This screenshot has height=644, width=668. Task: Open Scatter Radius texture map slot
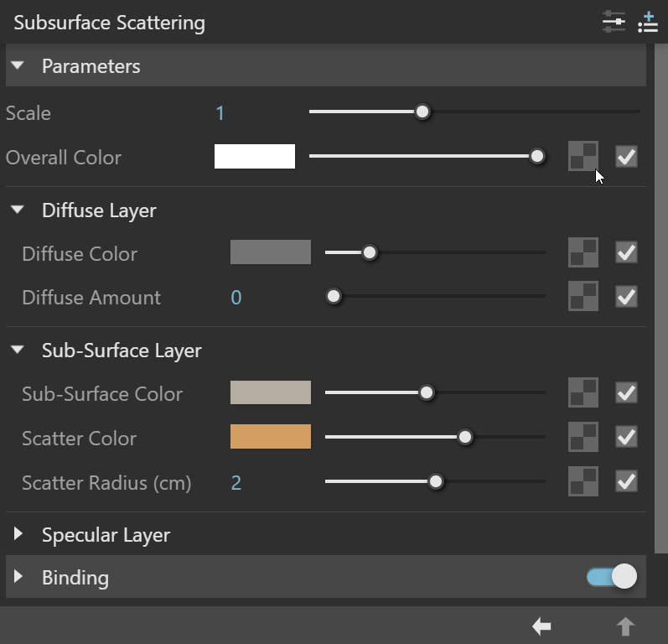[583, 481]
